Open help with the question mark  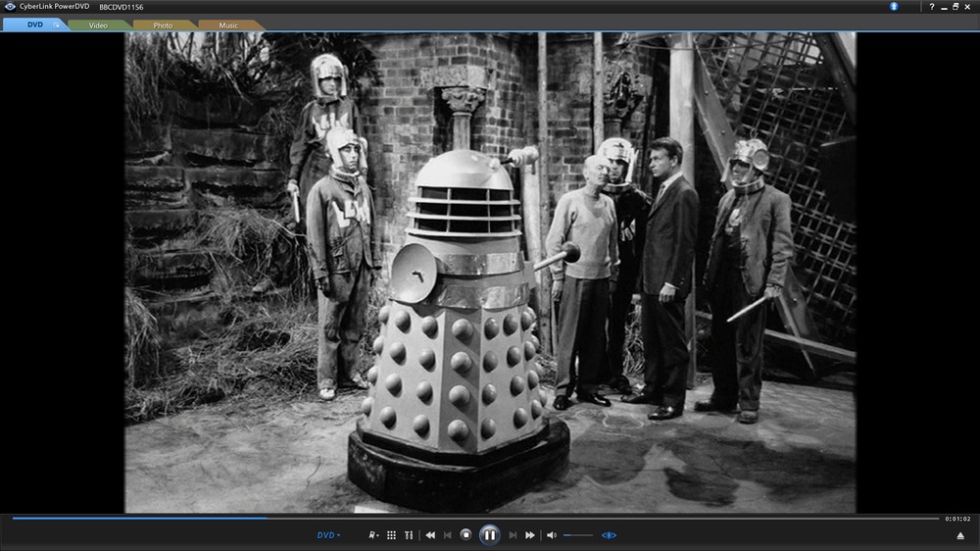click(x=931, y=6)
